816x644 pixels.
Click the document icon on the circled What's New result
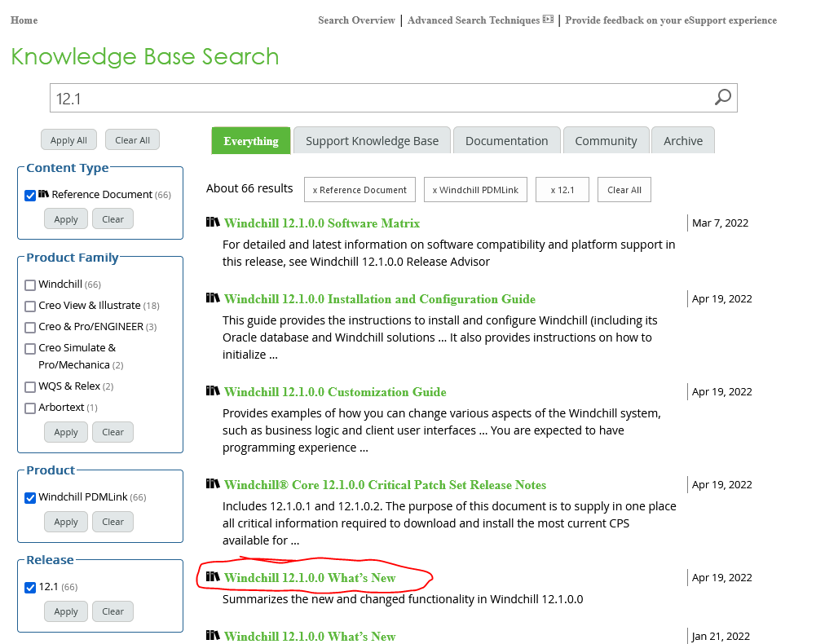click(213, 578)
